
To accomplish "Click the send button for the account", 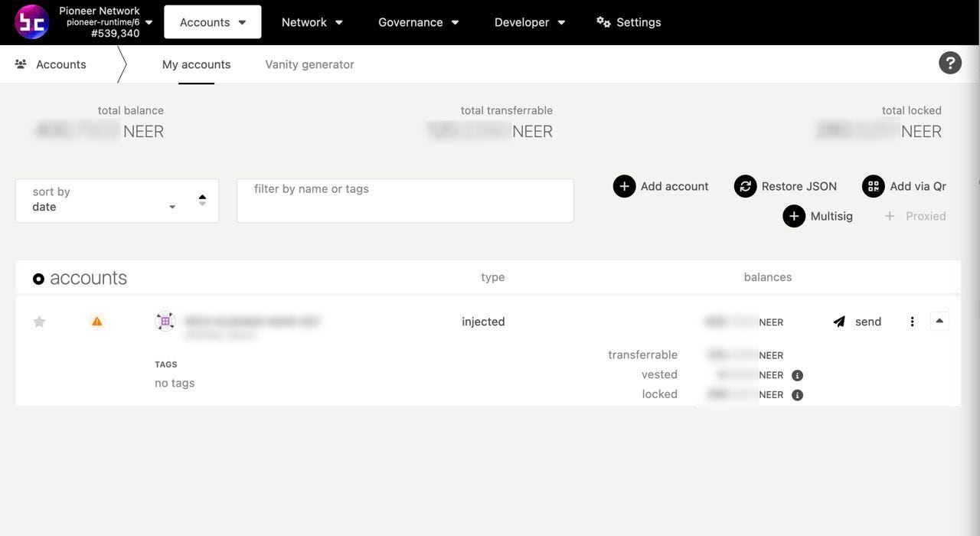I will pyautogui.click(x=857, y=322).
